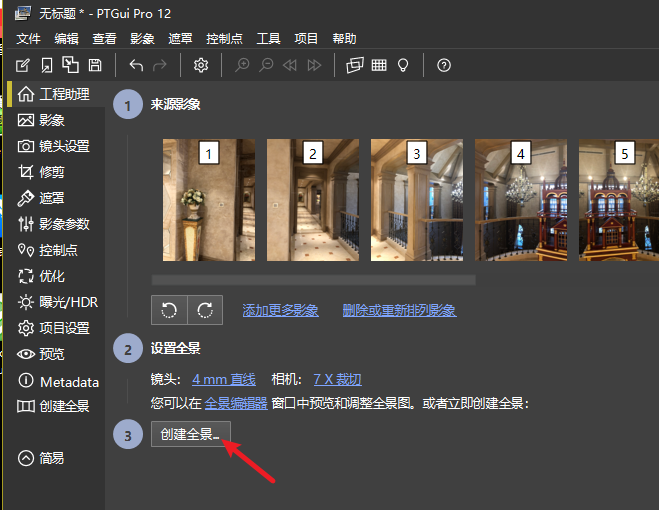The width and height of the screenshot is (659, 510).
Task: Open the 编辑 menu
Action: 66,39
